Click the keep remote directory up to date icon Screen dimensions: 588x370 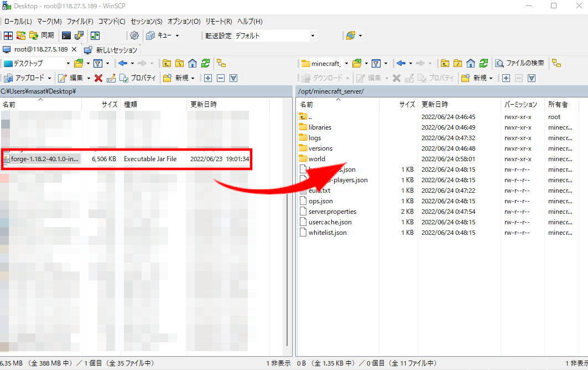coord(95,35)
